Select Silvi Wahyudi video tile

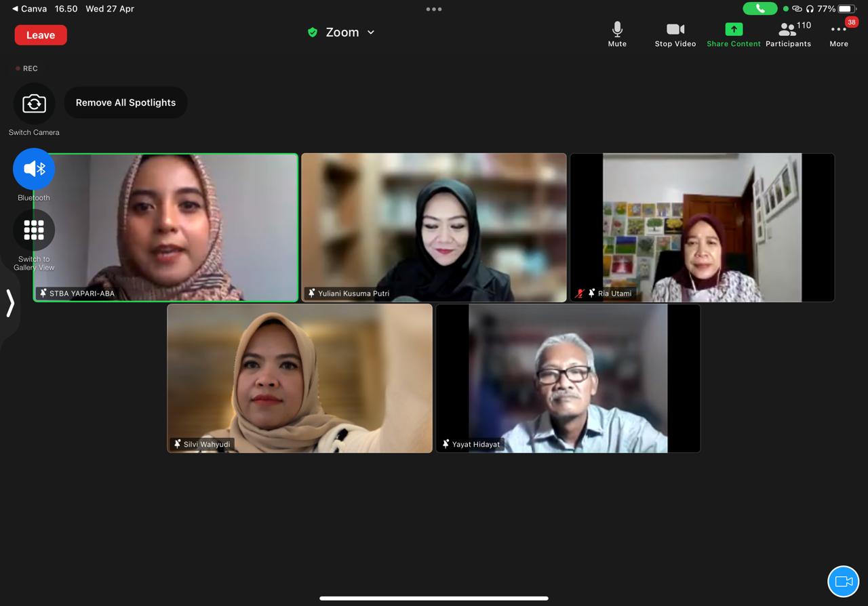(x=300, y=378)
